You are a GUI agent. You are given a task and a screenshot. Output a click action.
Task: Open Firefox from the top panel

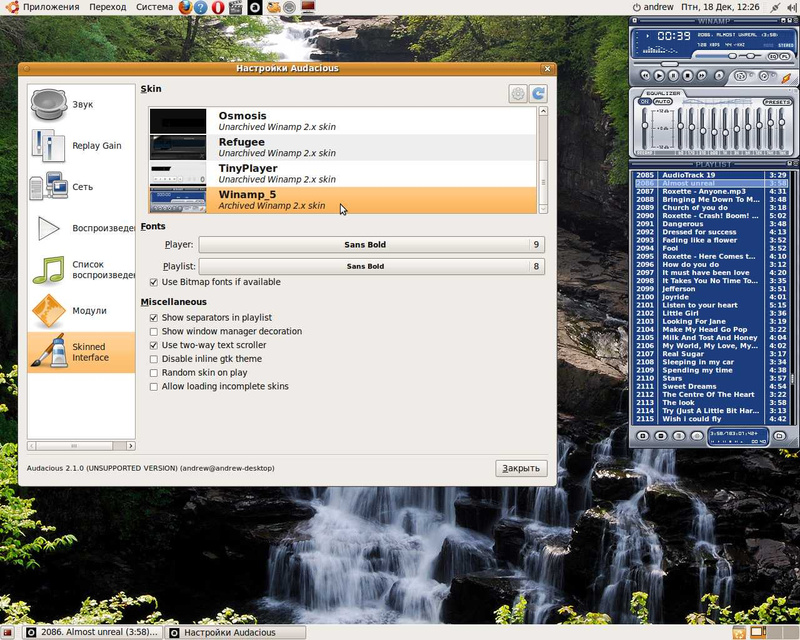pyautogui.click(x=186, y=7)
